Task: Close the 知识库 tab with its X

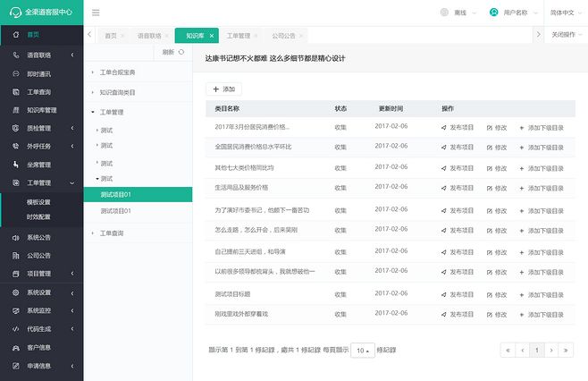Action: (x=212, y=36)
